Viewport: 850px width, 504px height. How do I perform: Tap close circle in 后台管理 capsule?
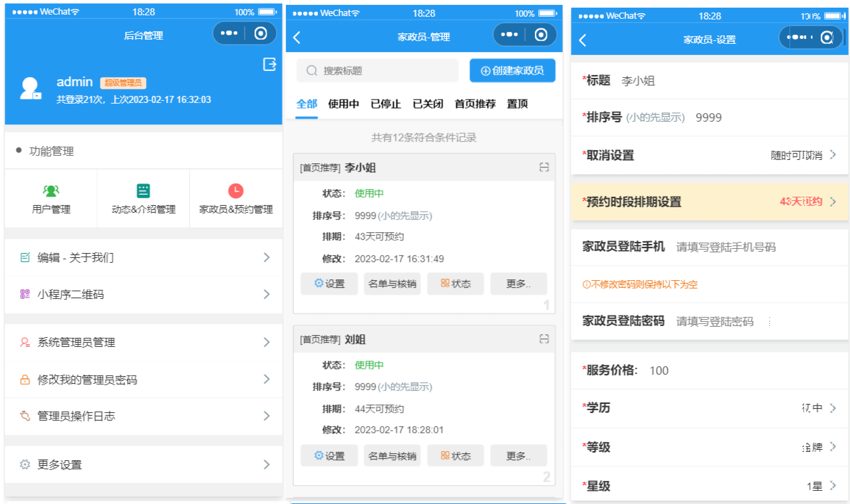[260, 33]
